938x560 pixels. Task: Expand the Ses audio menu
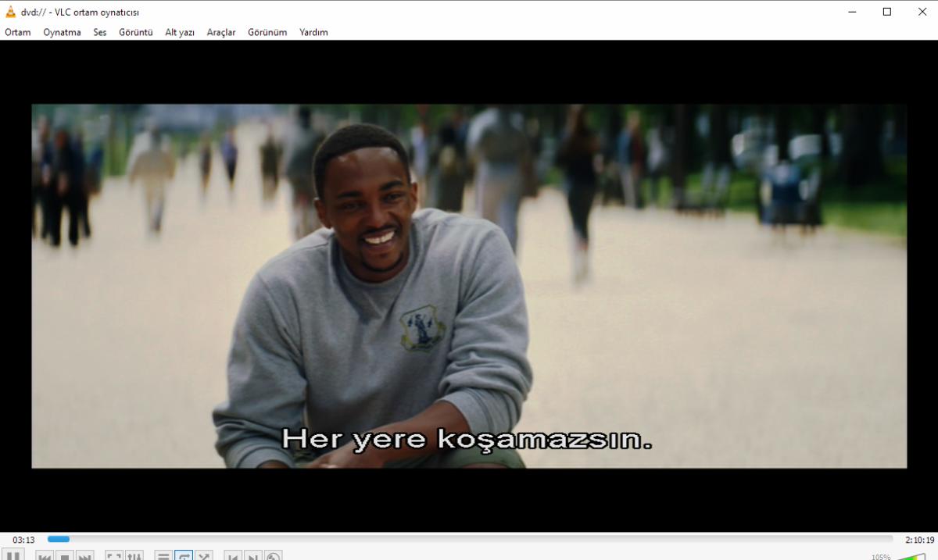point(100,32)
